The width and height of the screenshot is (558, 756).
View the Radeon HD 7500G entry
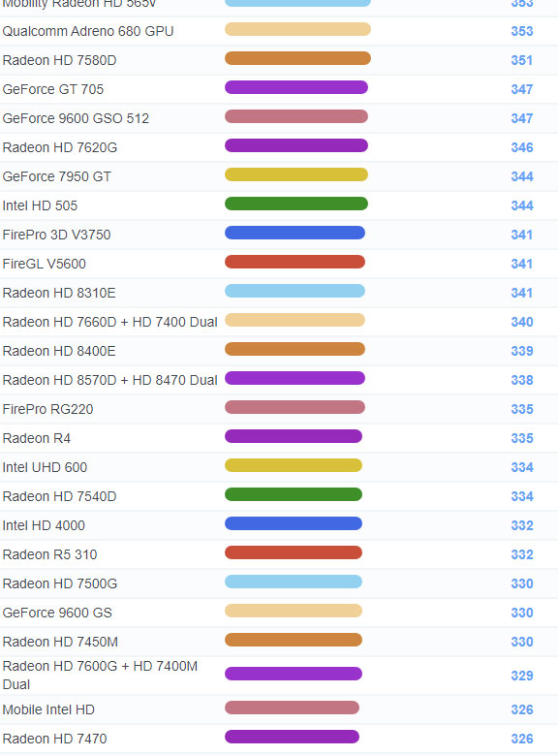pyautogui.click(x=60, y=583)
